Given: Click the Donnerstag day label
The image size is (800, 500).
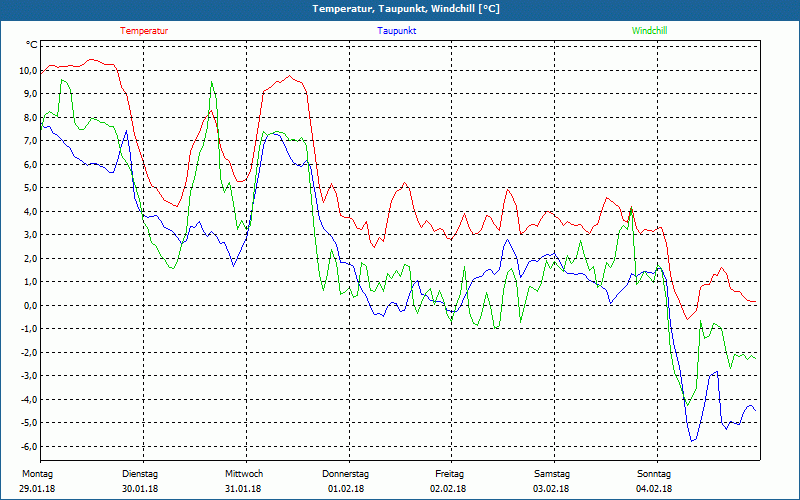Looking at the screenshot, I should click(345, 474).
